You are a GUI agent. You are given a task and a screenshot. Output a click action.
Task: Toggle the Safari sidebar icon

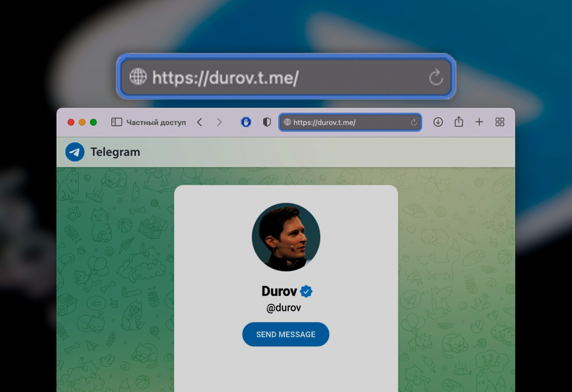[117, 122]
